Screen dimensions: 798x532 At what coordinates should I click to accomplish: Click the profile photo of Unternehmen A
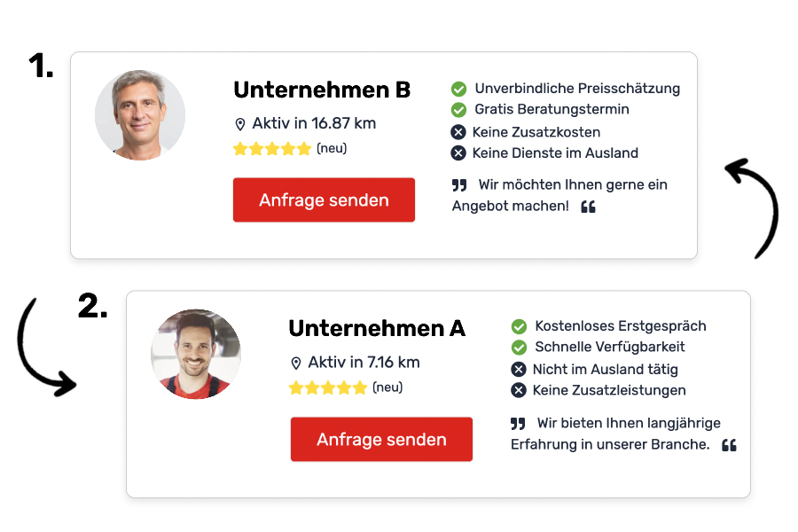point(196,354)
